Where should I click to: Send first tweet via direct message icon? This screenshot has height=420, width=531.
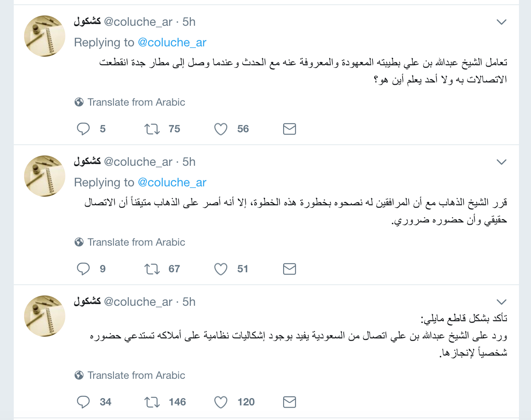[290, 129]
